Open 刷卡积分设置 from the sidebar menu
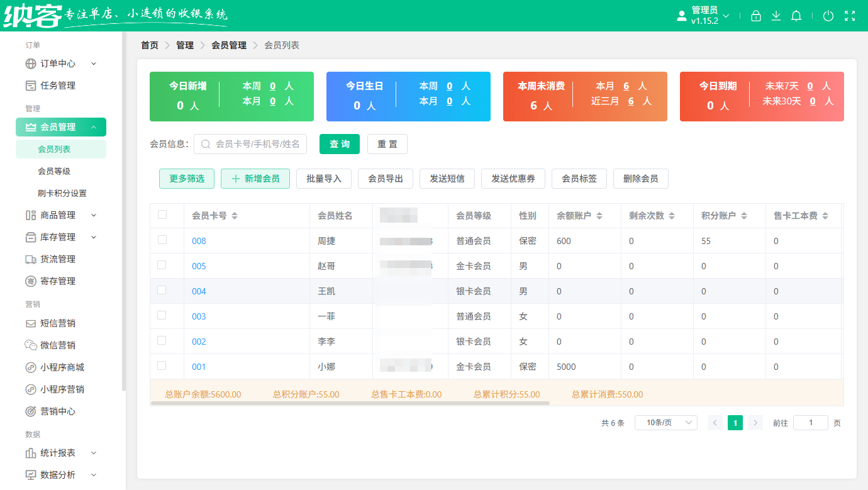The image size is (868, 490). (x=60, y=193)
